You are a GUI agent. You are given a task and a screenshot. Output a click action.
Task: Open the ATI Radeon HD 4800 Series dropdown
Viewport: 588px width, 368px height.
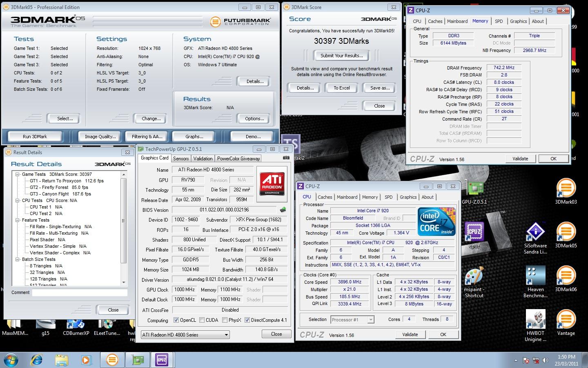coord(185,334)
